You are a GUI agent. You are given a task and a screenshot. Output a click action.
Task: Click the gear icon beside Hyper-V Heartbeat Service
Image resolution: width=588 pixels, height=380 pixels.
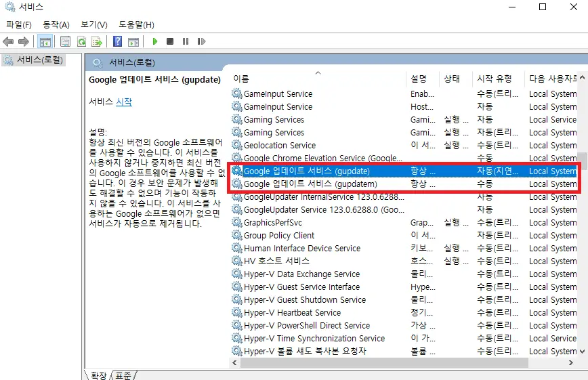pos(236,312)
